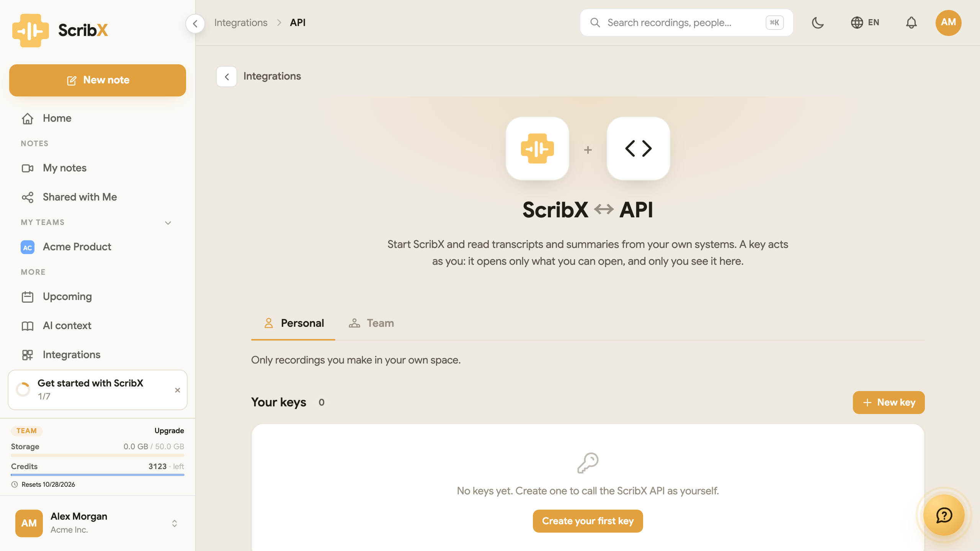Open Shared with Me
This screenshot has width=980, height=551.
(98, 197)
